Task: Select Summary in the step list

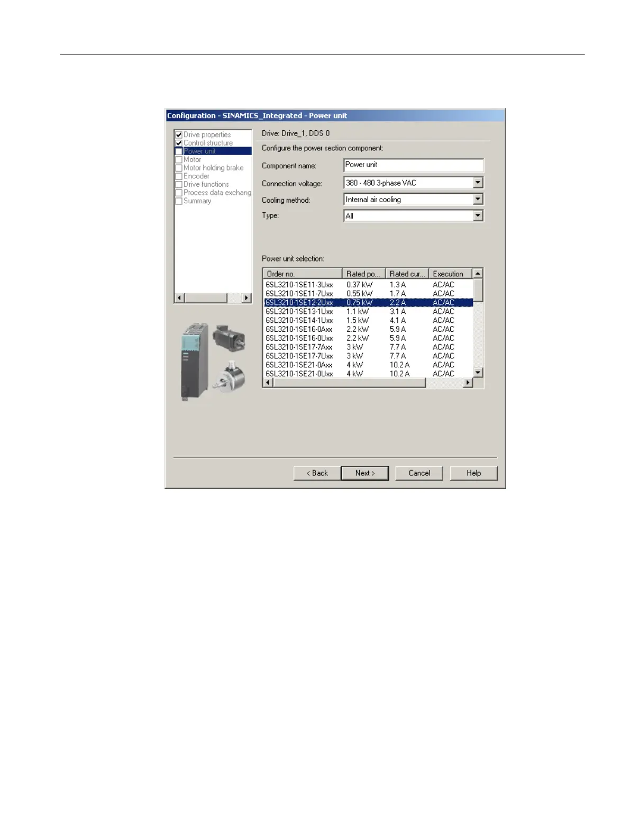Action: pos(197,201)
